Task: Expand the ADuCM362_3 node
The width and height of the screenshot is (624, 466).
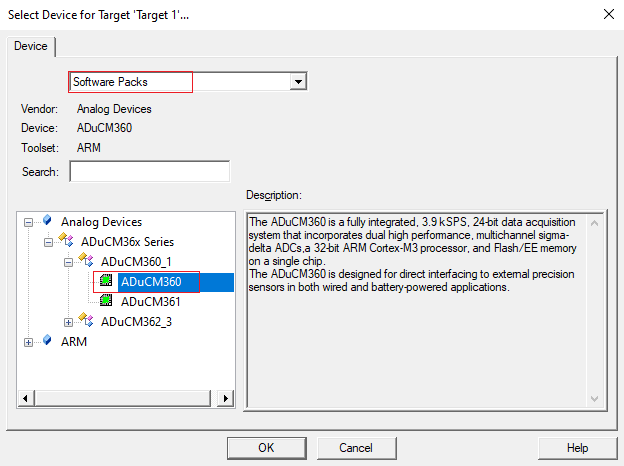Action: 68,322
